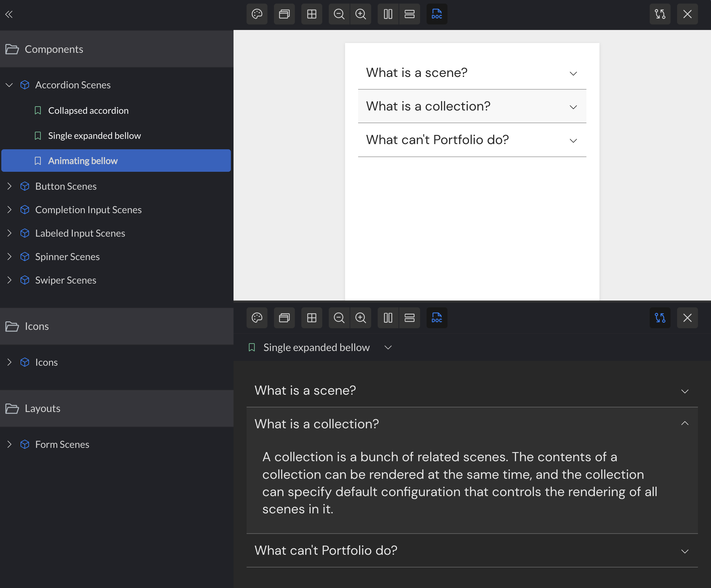Zoom in using top toolbar magnifier

coord(361,14)
